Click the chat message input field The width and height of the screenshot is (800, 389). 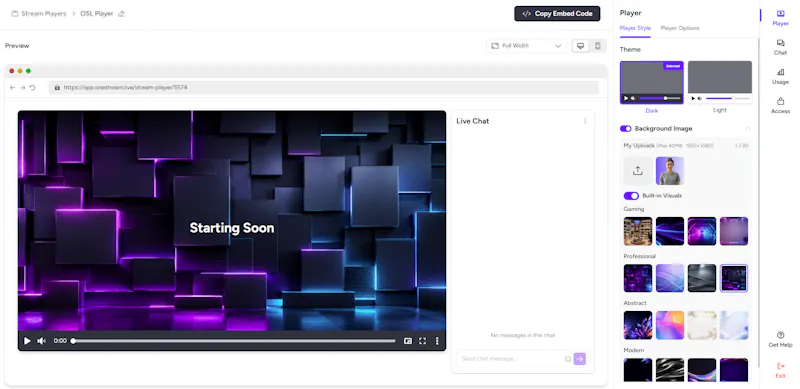510,359
